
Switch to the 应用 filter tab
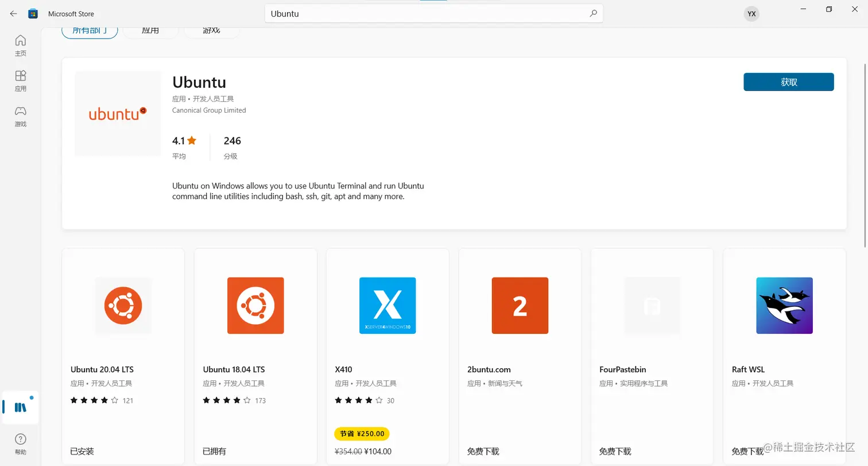[x=150, y=30]
